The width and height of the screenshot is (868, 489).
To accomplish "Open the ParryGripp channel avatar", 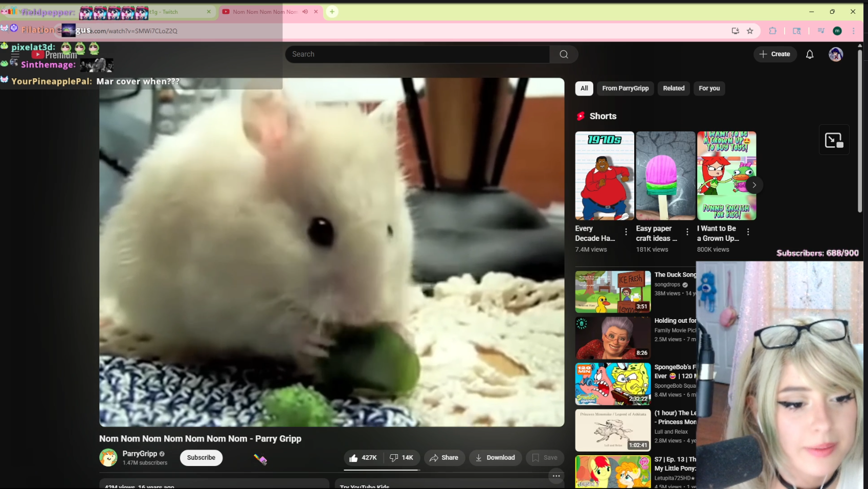I will click(108, 457).
